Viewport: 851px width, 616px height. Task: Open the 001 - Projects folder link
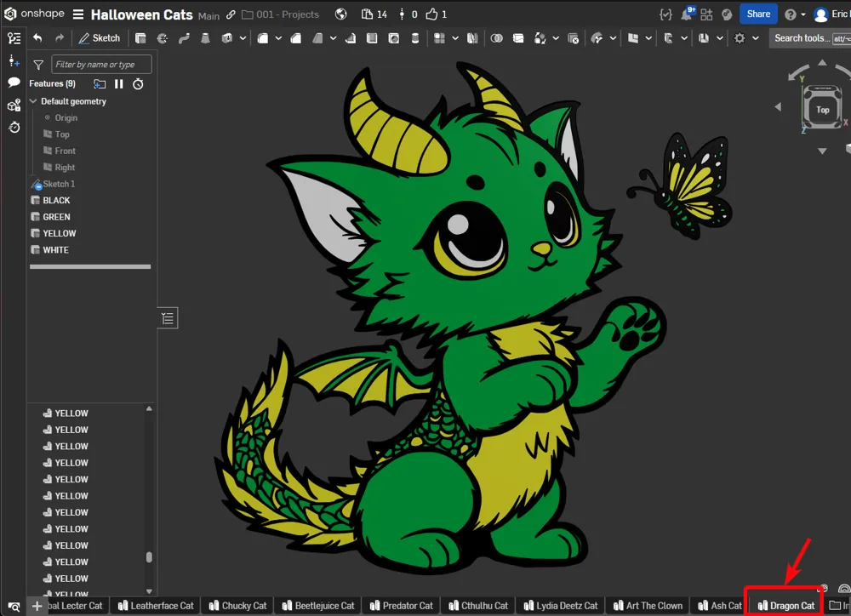281,14
